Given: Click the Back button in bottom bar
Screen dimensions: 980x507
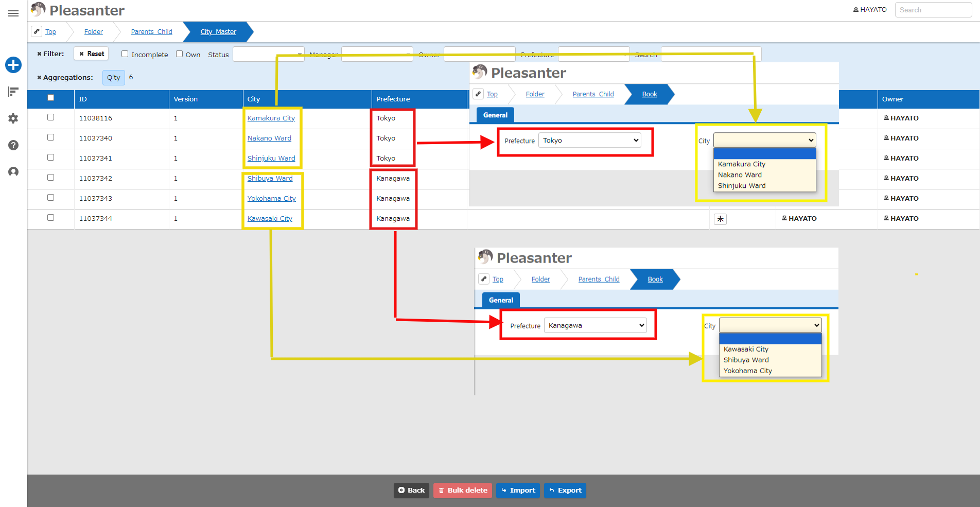Looking at the screenshot, I should [411, 491].
